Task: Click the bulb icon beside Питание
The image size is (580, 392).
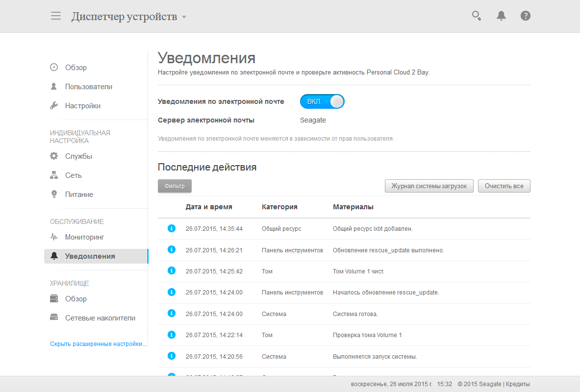Action: click(x=54, y=195)
